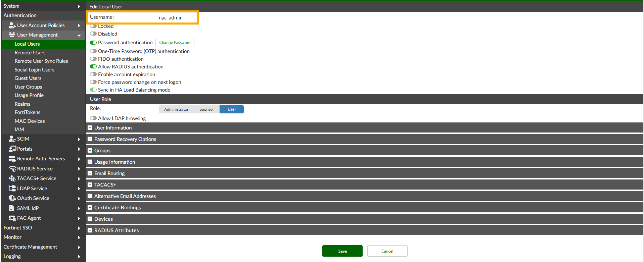Click the Remote Auth. Servers icon
The width and height of the screenshot is (644, 262).
12,159
